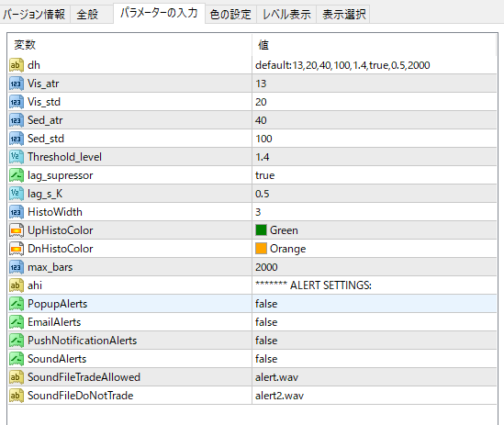Select the PushNotificationAlerts variable name

[x=83, y=341]
